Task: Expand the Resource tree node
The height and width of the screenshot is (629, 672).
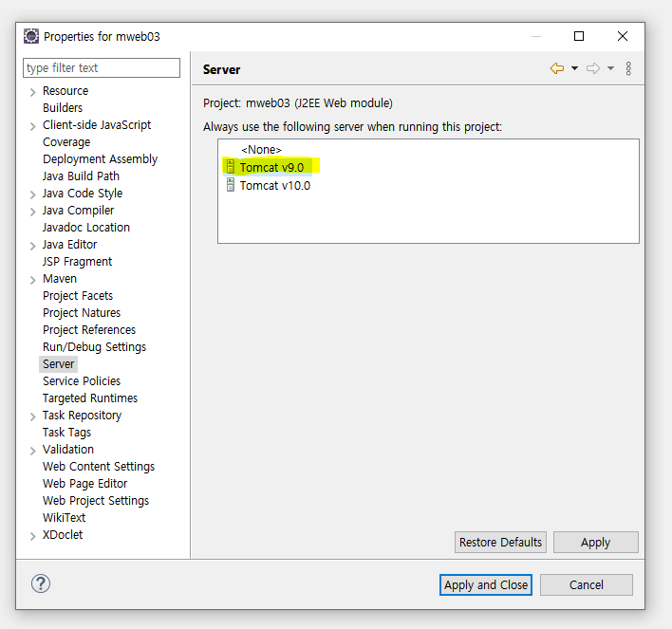Action: point(32,92)
